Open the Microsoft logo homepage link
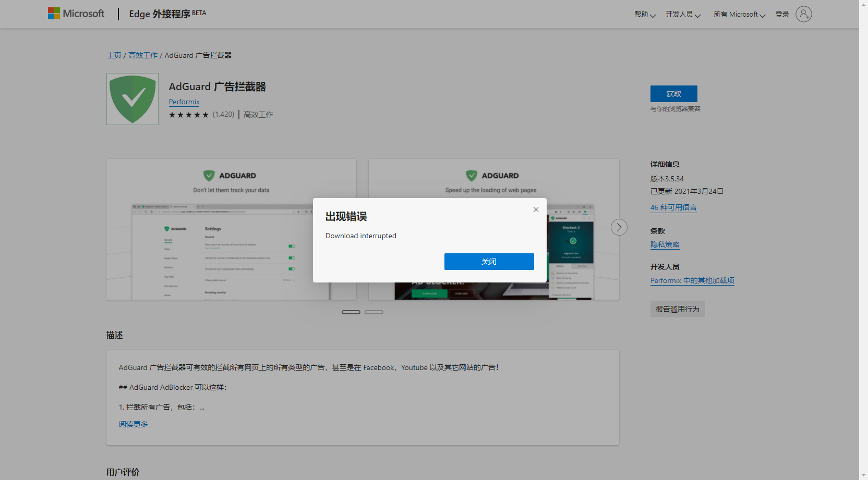The width and height of the screenshot is (868, 480). 76,14
